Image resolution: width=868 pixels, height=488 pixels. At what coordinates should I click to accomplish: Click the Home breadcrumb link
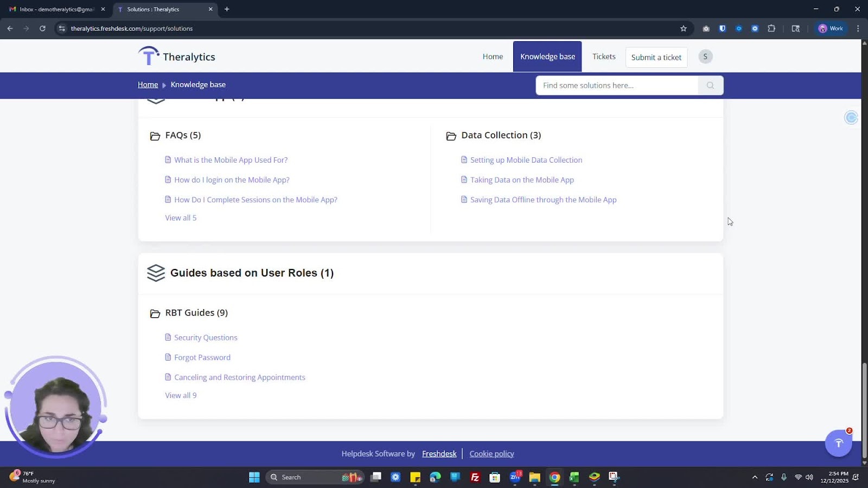pyautogui.click(x=148, y=85)
